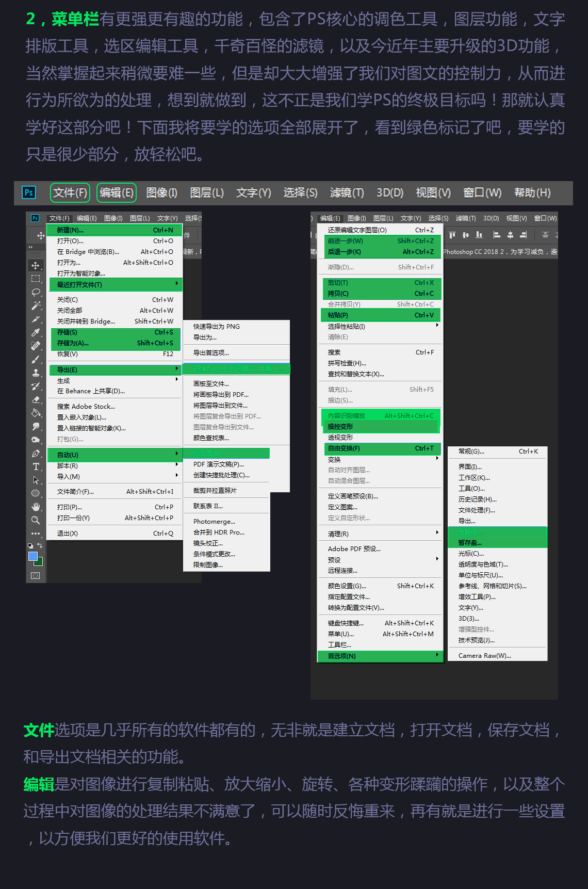Image resolution: width=588 pixels, height=889 pixels.
Task: Select the History Brush tool
Action: (36, 386)
